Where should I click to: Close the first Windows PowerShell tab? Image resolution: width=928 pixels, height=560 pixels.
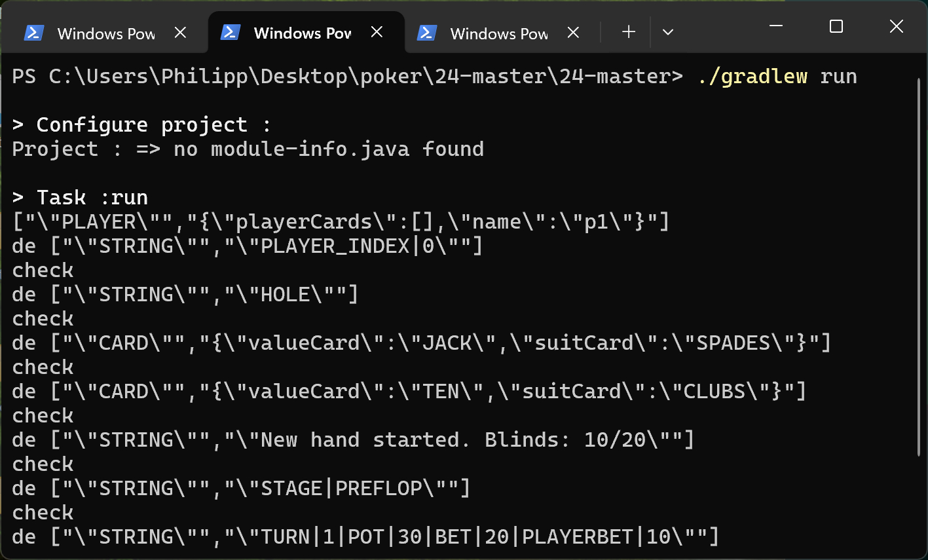[x=180, y=33]
